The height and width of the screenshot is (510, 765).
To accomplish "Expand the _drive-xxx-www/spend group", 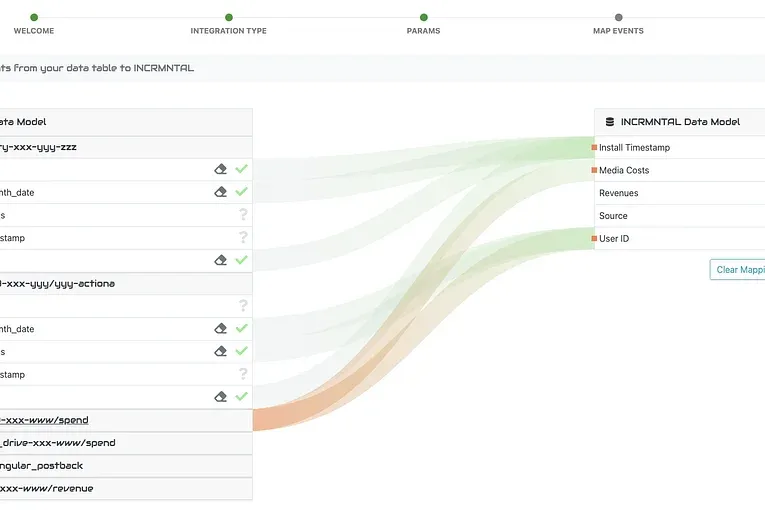I will click(x=126, y=443).
